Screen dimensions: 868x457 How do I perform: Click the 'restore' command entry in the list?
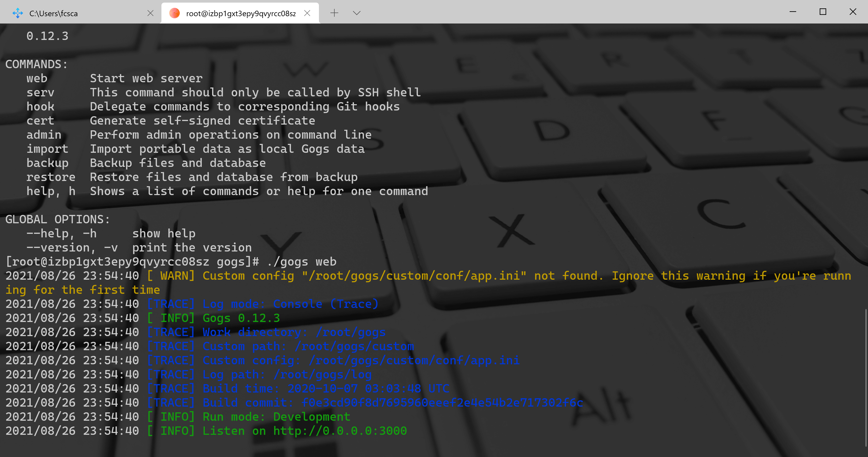tap(51, 177)
